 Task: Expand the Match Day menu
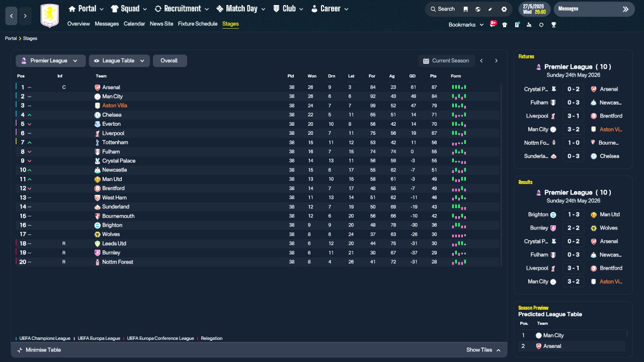[x=242, y=9]
